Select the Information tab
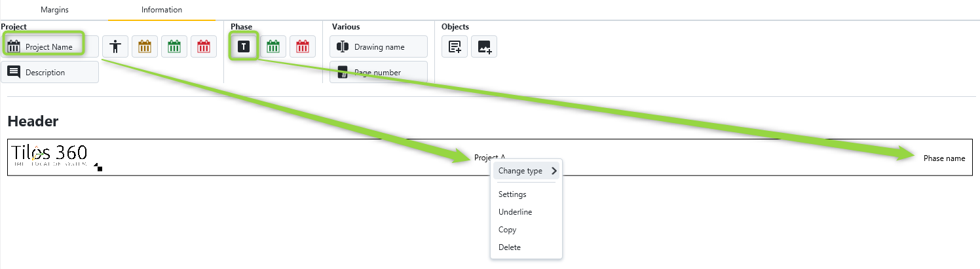This screenshot has width=980, height=269. pos(162,10)
